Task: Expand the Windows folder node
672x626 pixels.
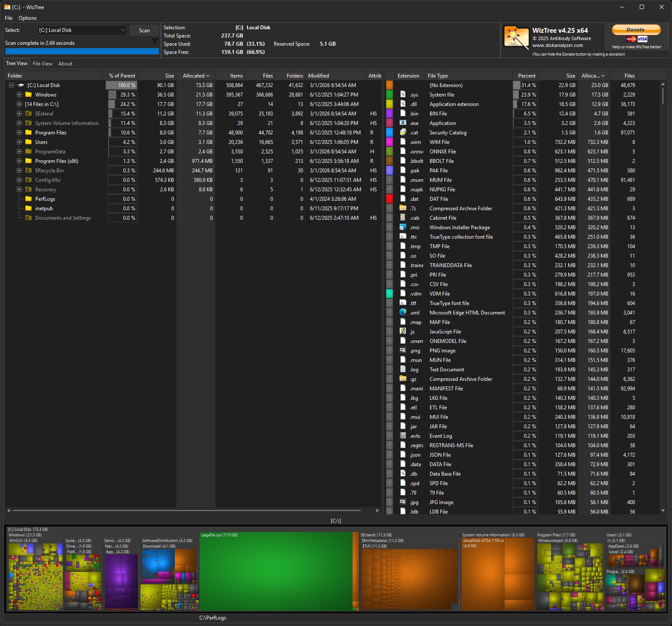Action: pyautogui.click(x=19, y=95)
